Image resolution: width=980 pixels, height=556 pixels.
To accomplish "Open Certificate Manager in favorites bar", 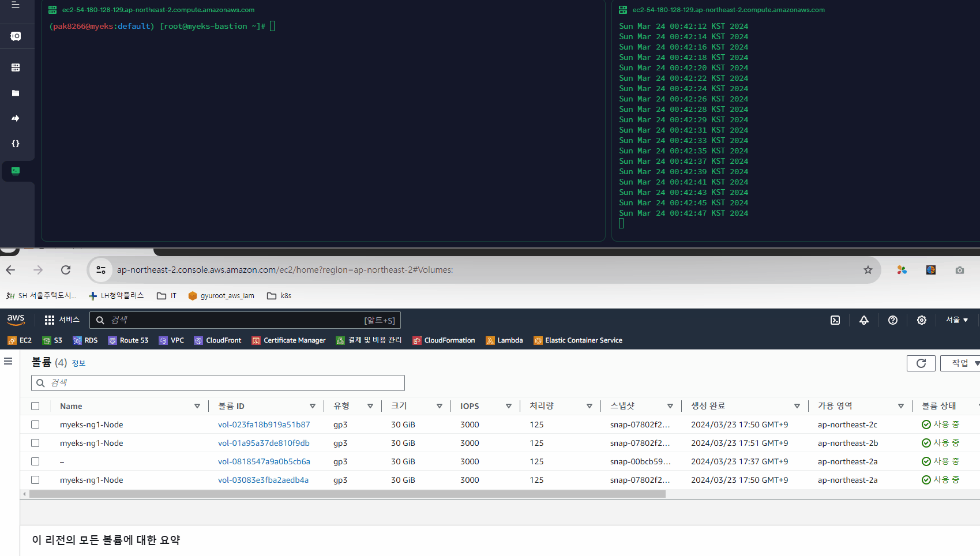I will [x=289, y=340].
